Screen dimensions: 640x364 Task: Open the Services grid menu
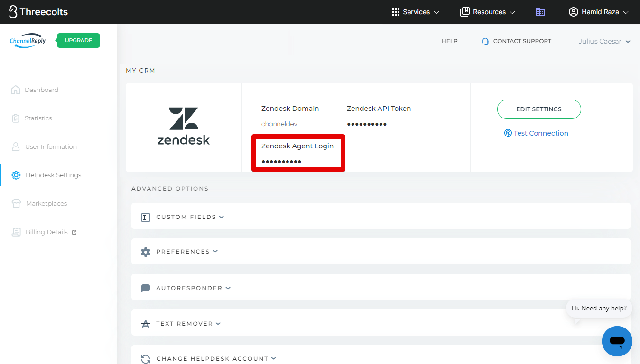(416, 12)
